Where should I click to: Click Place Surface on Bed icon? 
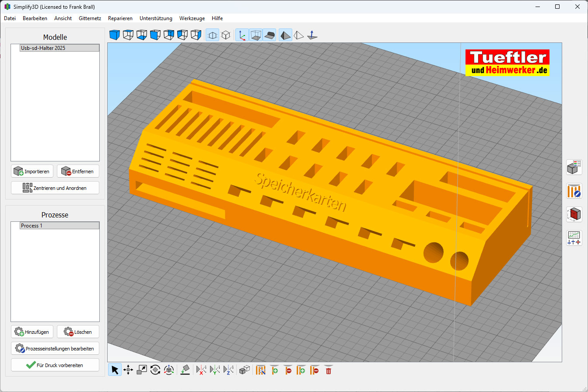point(185,370)
